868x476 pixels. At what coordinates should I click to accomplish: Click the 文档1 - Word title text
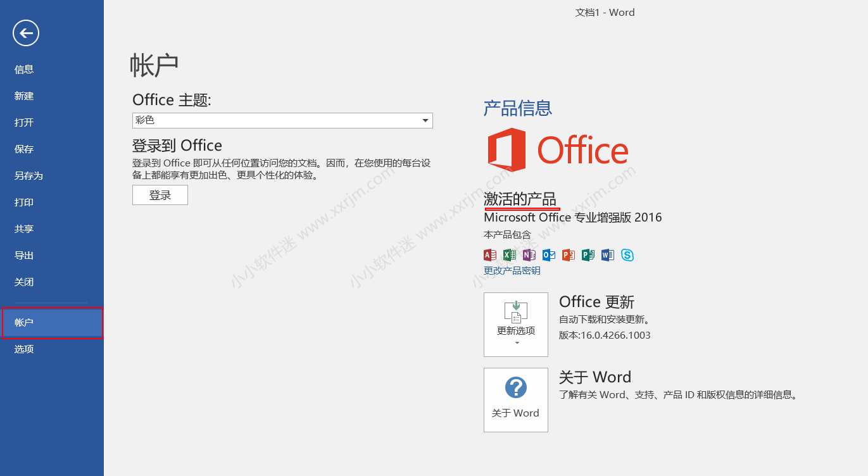pyautogui.click(x=605, y=13)
